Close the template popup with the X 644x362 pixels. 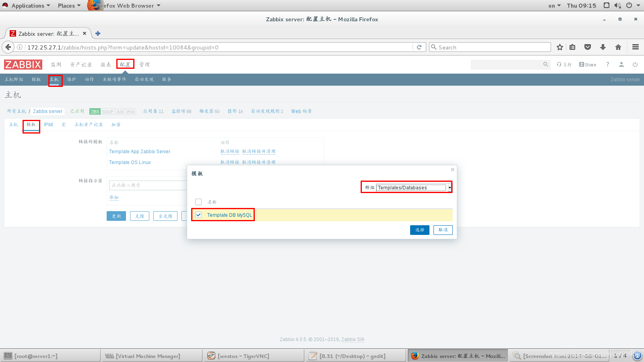pos(452,169)
